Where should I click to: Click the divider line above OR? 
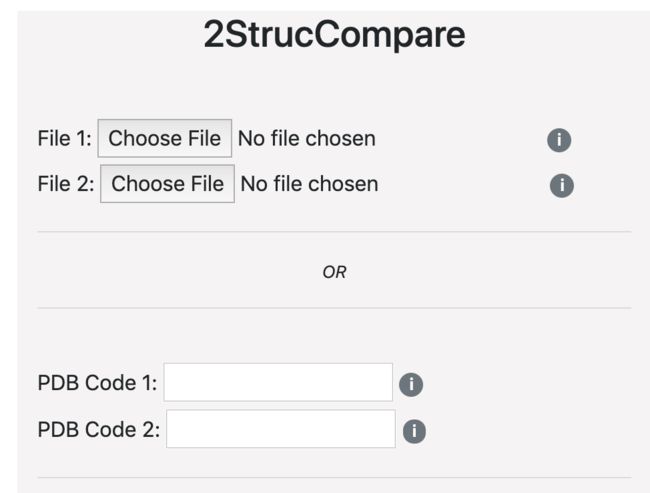334,232
